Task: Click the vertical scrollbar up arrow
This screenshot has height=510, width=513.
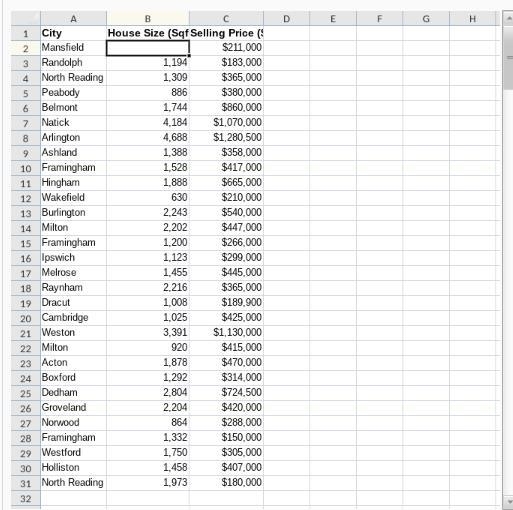Action: (508, 18)
